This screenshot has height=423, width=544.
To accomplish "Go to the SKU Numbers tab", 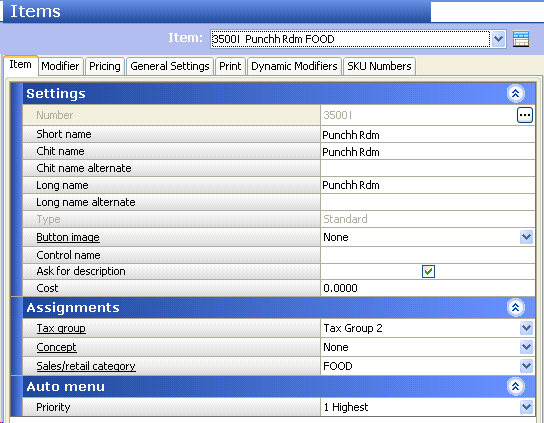I will click(x=379, y=66).
